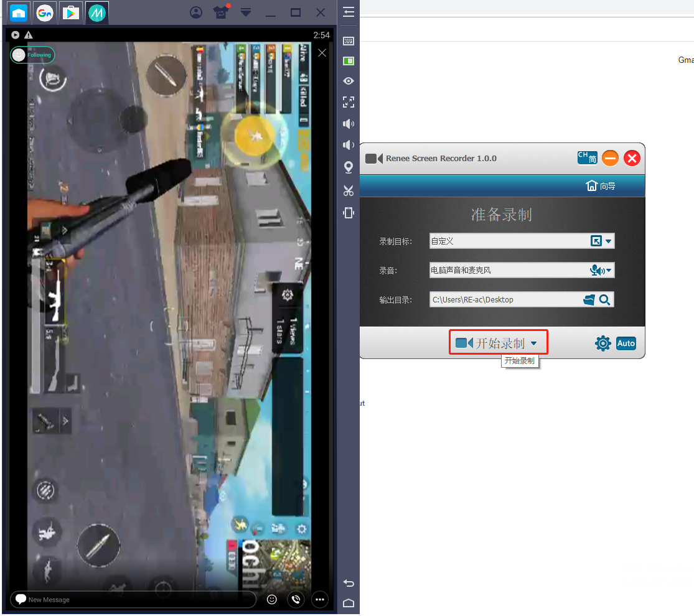Click the upper volume speaker icon
694x616 pixels.
pyautogui.click(x=349, y=123)
